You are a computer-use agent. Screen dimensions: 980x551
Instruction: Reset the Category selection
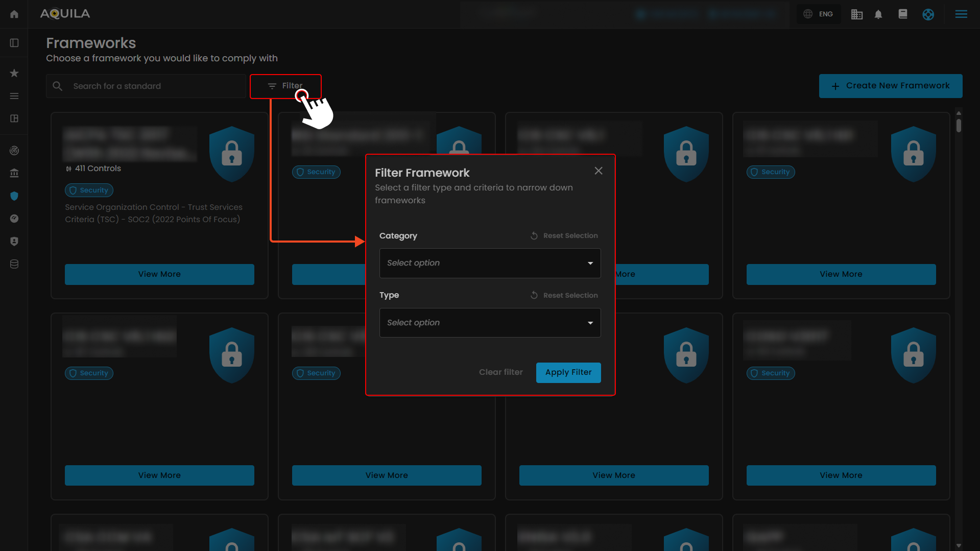(564, 236)
